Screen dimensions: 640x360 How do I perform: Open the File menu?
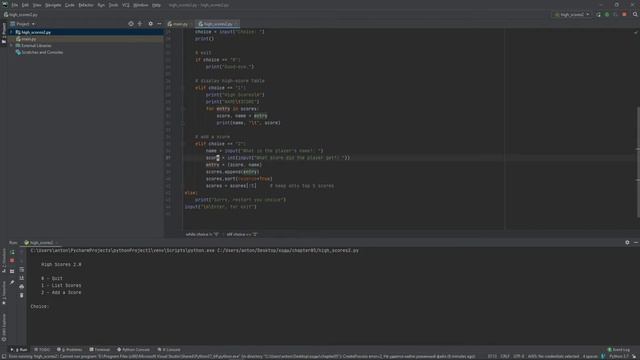click(15, 5)
